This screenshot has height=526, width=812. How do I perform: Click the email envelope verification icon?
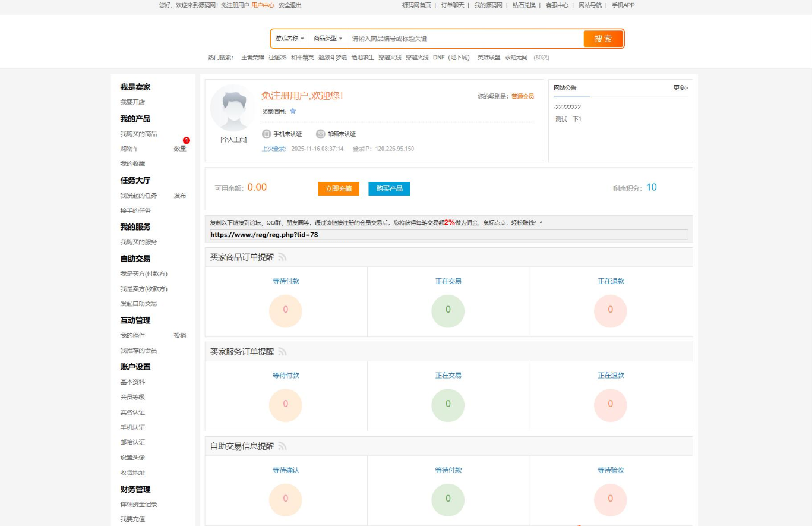pos(321,134)
